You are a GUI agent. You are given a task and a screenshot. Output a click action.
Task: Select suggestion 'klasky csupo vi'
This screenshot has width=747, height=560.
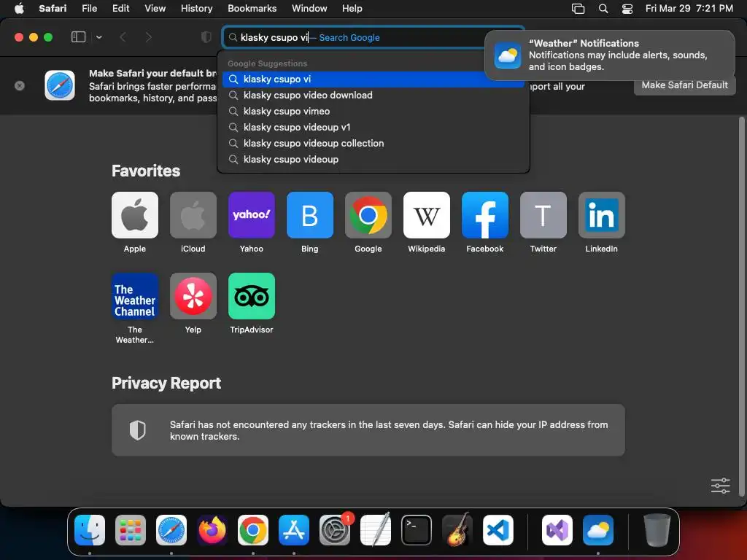click(x=373, y=79)
